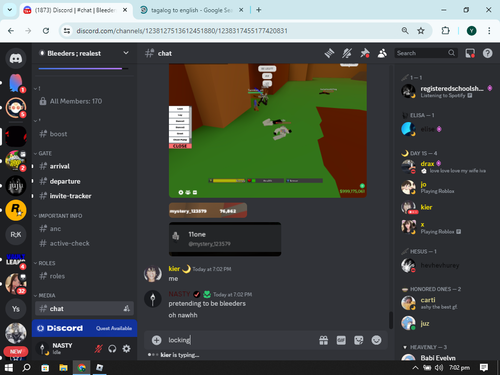Click the search magnifier icon

[451, 53]
